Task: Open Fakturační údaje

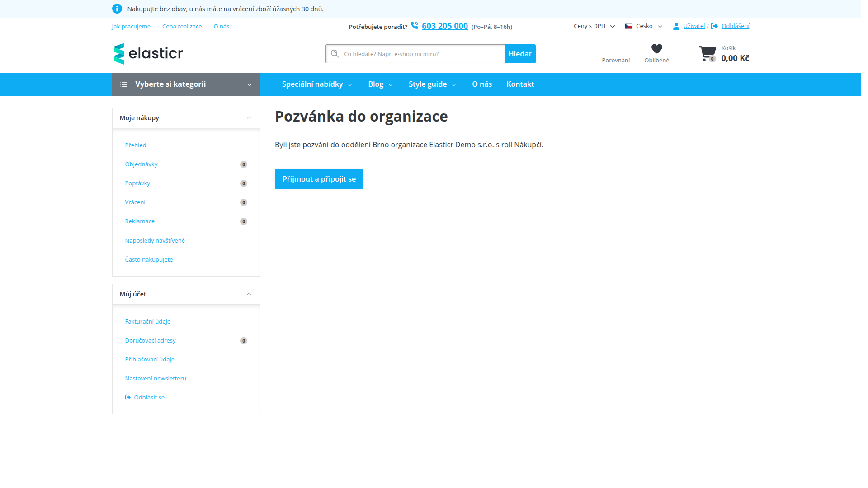Action: 148,321
